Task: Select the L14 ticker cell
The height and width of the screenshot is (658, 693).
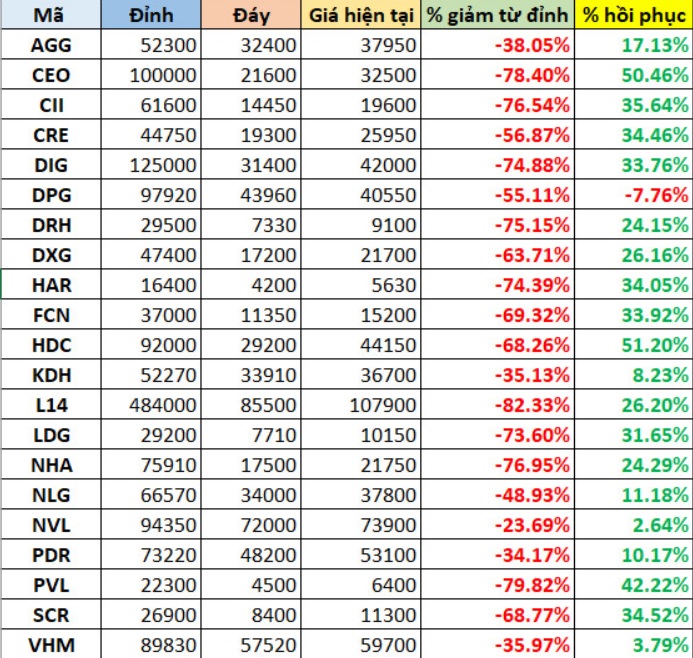Action: [51, 405]
